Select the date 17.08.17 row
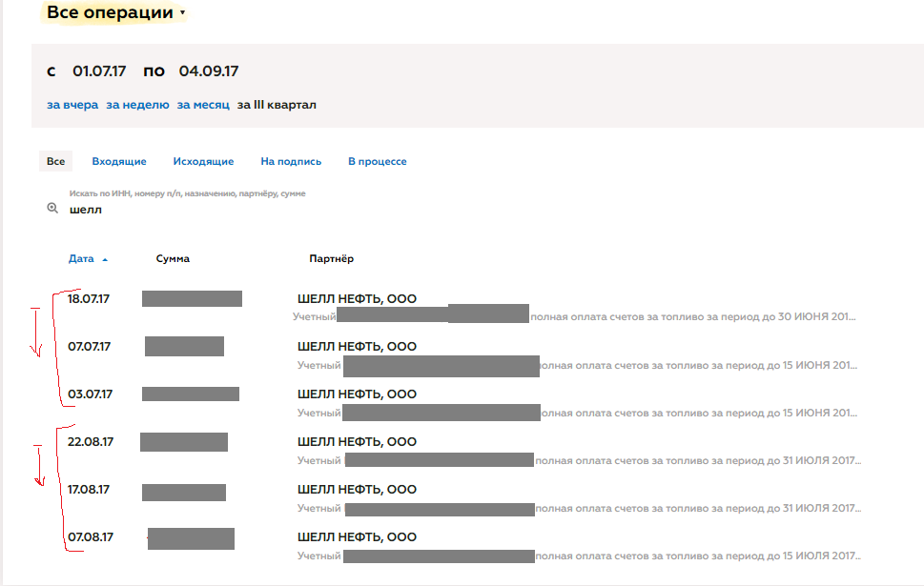Screen dimensions: 924x586 click(89, 490)
